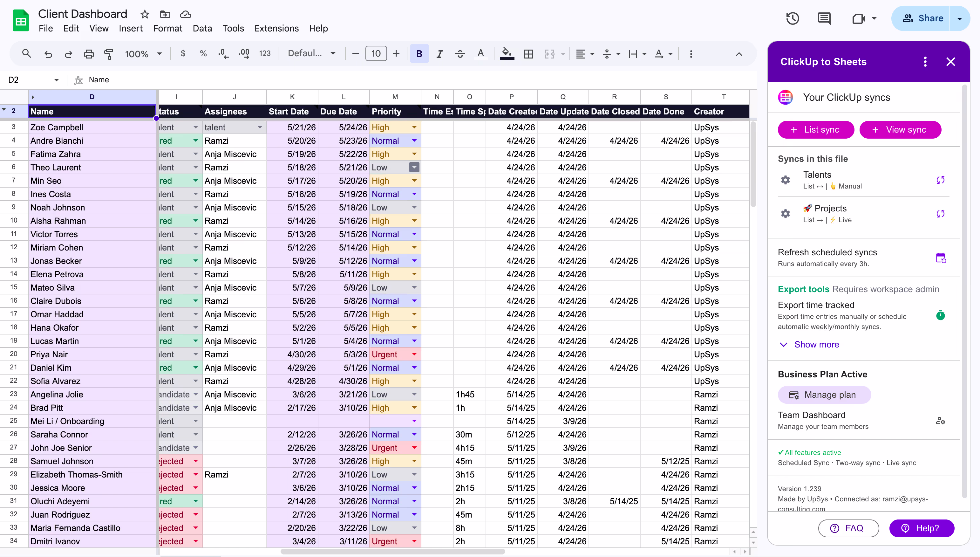Click the italic formatting icon
This screenshot has width=980, height=557.
(440, 54)
